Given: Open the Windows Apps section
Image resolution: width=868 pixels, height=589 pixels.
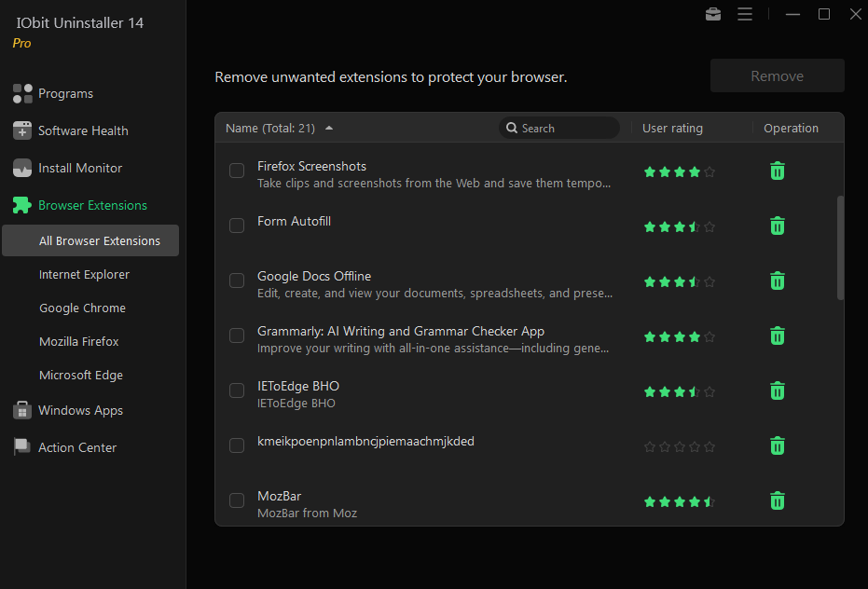Looking at the screenshot, I should 80,410.
